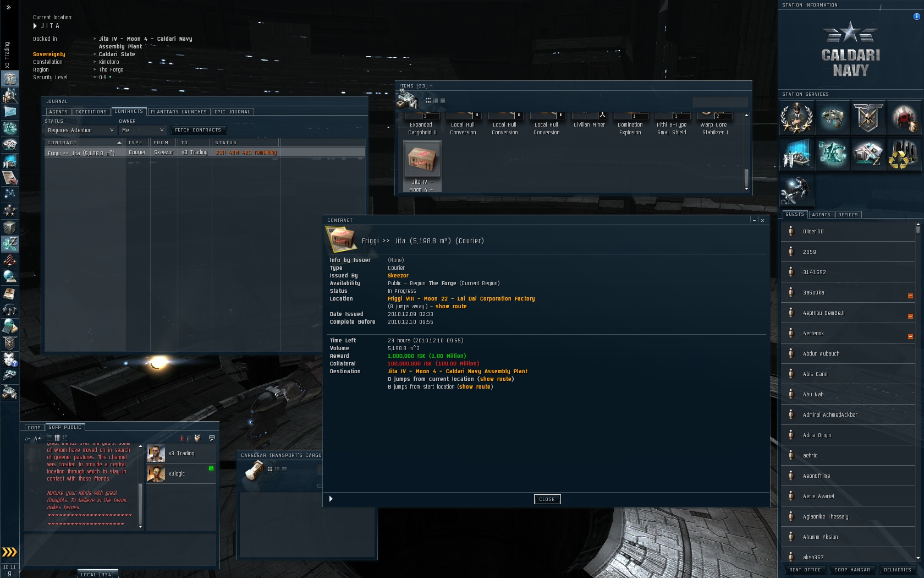
Task: Switch to the Agents tab in Journal
Action: pyautogui.click(x=58, y=112)
